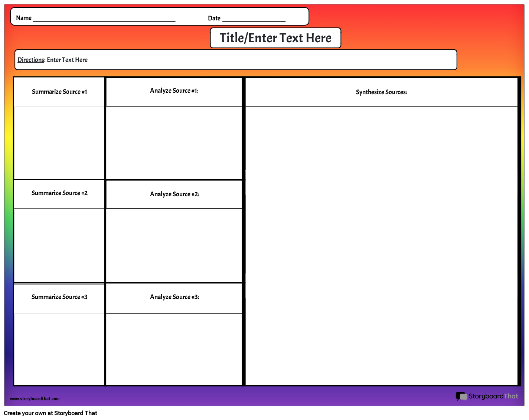Select the Summarize Source #2 header
Image resolution: width=529 pixels, height=420 pixels.
point(59,193)
